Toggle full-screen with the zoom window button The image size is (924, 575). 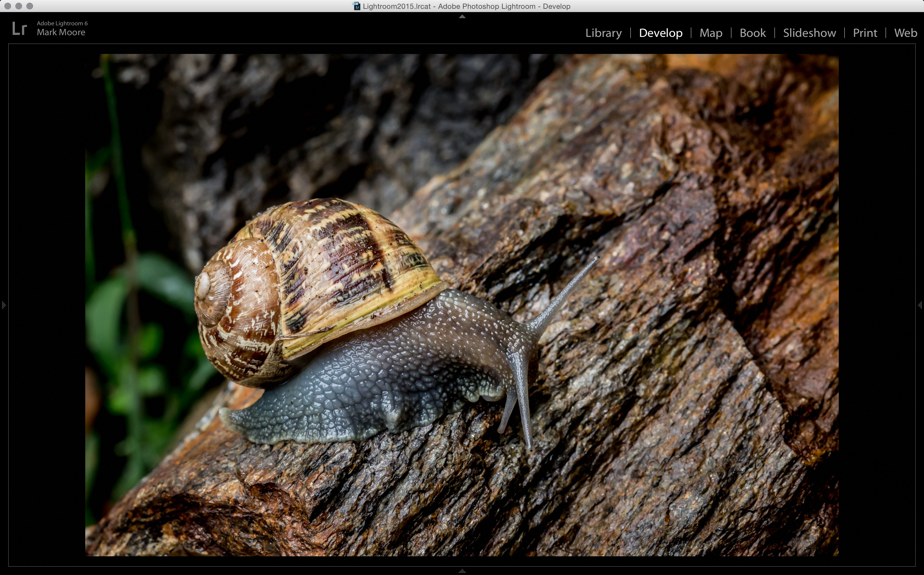tap(30, 6)
